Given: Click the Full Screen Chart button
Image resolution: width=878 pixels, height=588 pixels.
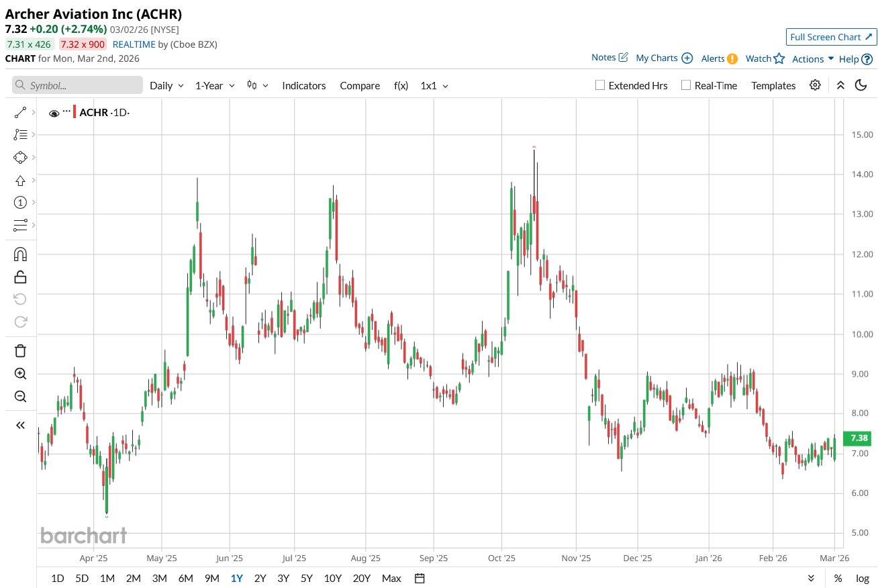Looking at the screenshot, I should pyautogui.click(x=832, y=37).
